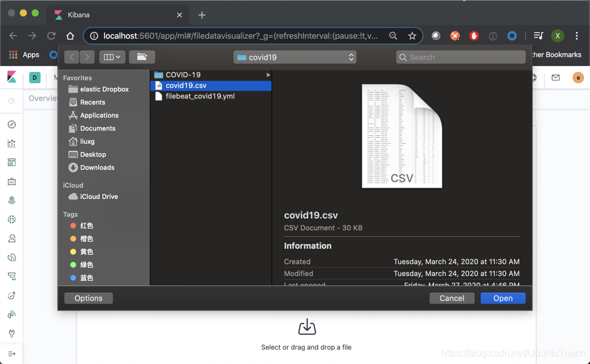Open the covid19 folder location dropdown
Screen dimensions: 590x364
pyautogui.click(x=295, y=57)
